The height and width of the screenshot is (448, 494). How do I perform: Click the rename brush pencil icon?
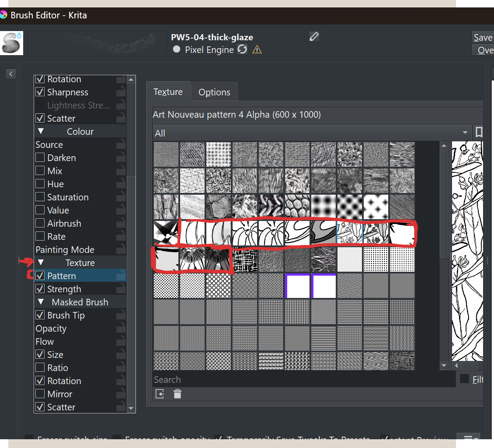pos(314,36)
